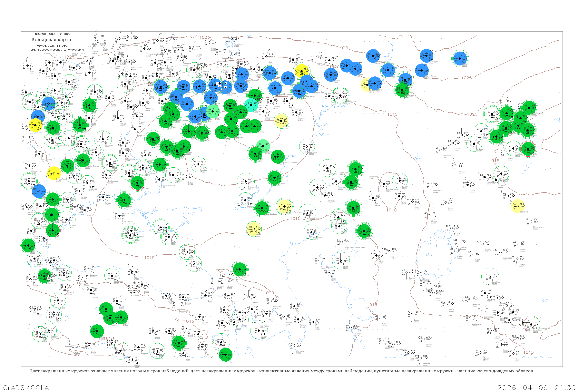Click the turquoise station circle in central Russia
Viewport: 588px width, 392px height.
point(251,105)
